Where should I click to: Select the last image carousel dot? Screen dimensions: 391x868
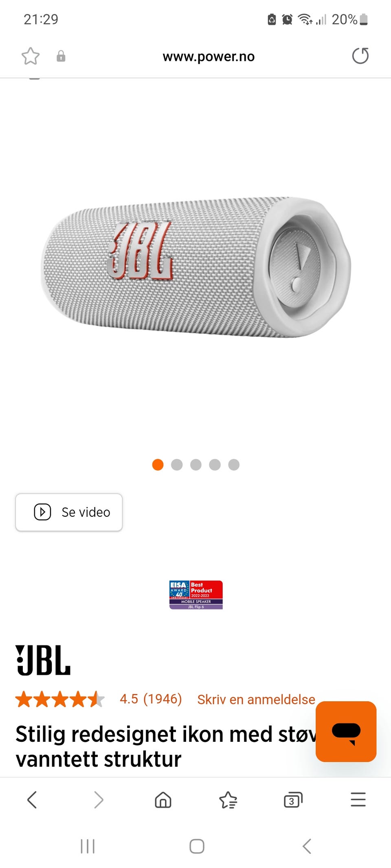click(234, 465)
